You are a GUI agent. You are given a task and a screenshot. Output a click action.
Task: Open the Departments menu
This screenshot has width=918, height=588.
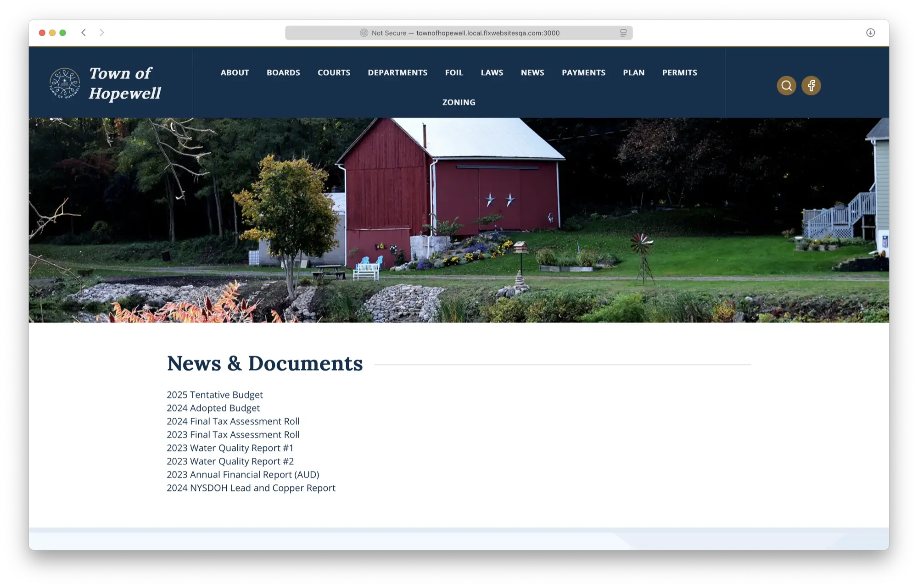[x=397, y=72]
